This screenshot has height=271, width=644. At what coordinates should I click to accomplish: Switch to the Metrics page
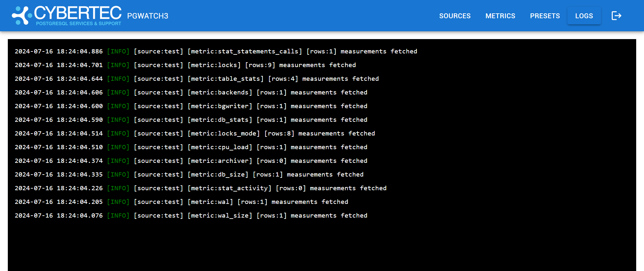coord(500,16)
